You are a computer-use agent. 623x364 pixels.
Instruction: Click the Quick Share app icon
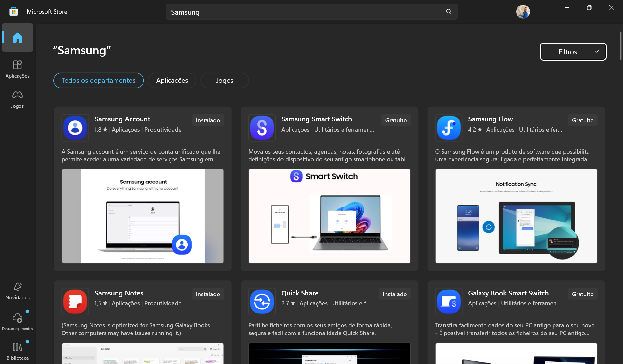(x=262, y=302)
